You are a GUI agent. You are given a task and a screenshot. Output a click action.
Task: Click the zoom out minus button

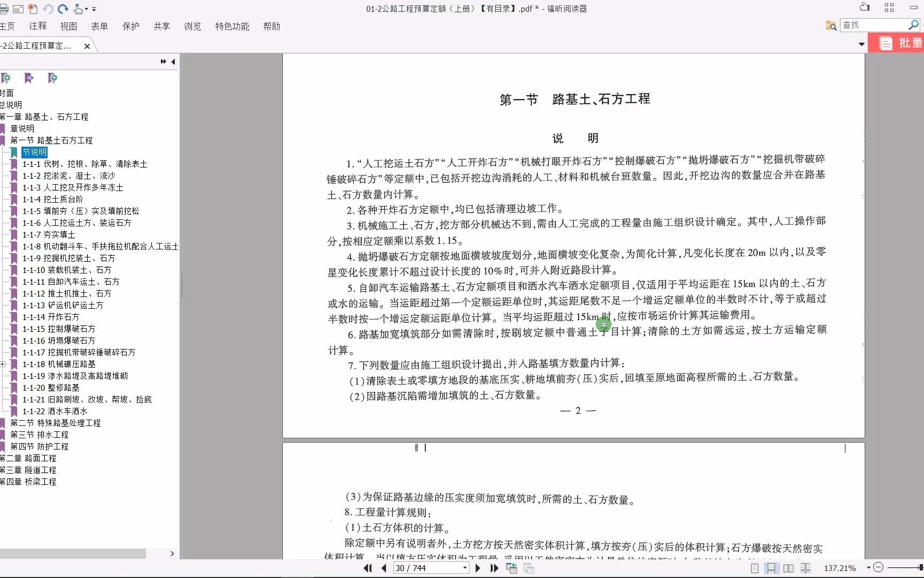(878, 567)
